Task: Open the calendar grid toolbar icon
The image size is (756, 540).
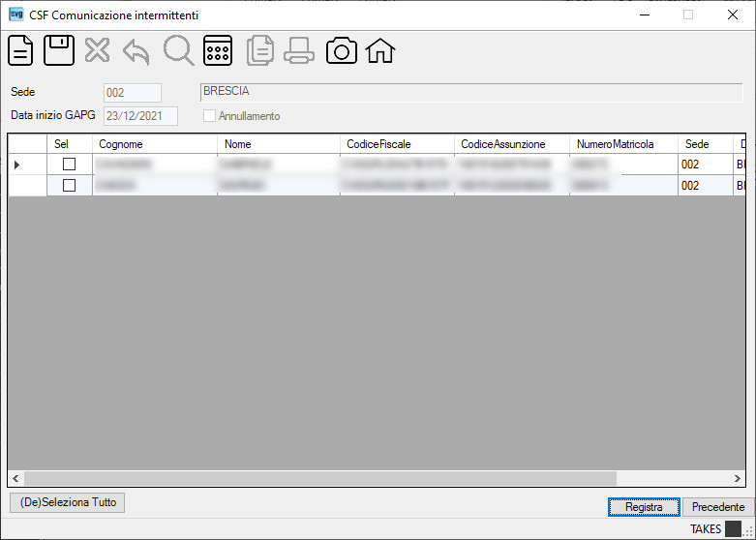Action: [x=218, y=50]
